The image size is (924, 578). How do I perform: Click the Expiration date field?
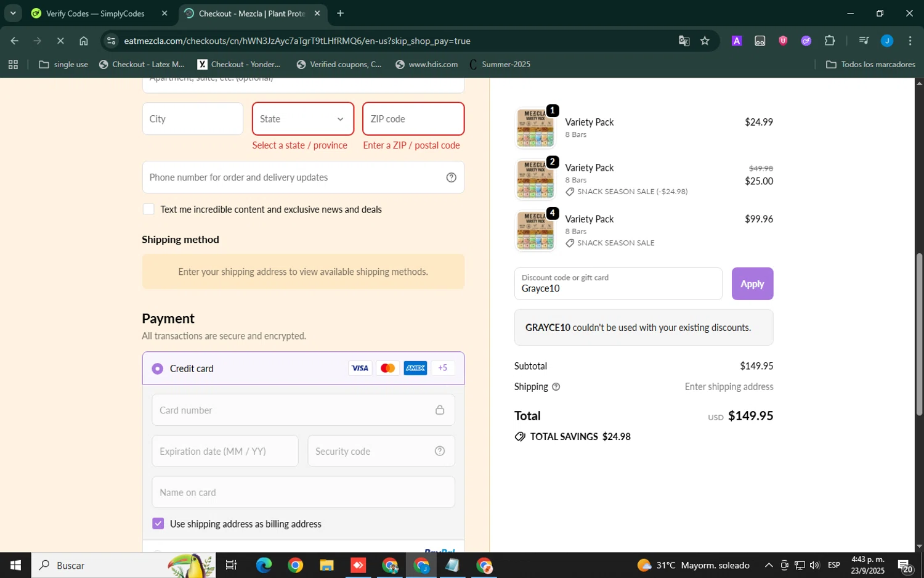coord(225,451)
